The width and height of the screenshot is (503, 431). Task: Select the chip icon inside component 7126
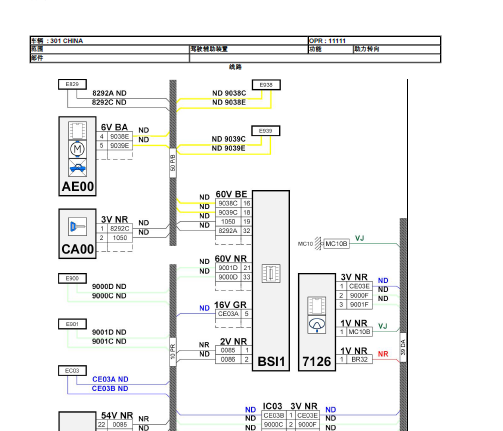317,306
